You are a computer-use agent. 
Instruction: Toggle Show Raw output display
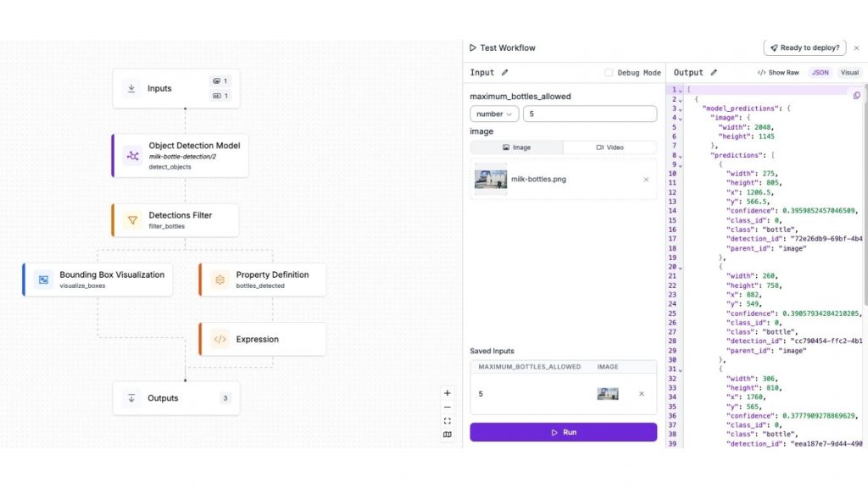pyautogui.click(x=778, y=72)
